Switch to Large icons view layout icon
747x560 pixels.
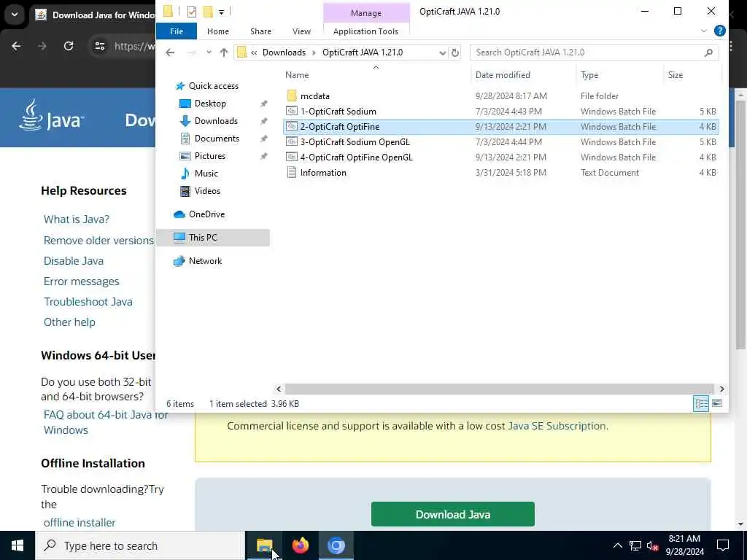coord(716,403)
